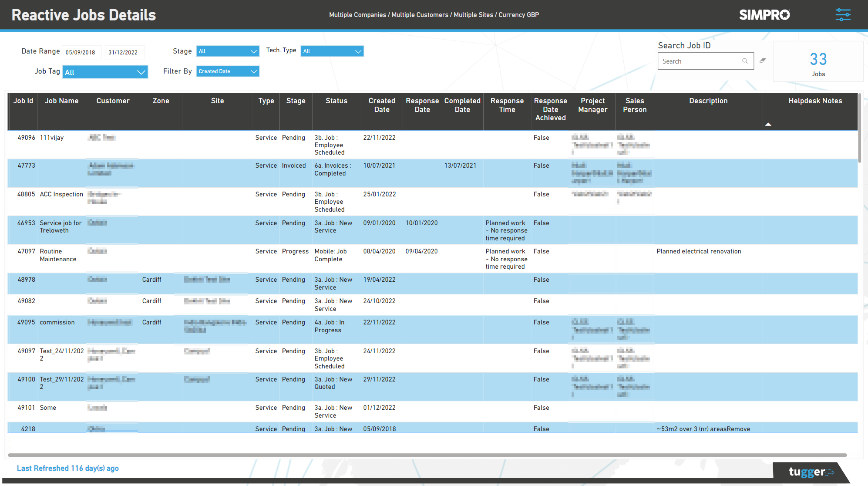Focus the Search Job ID input box
The height and width of the screenshot is (486, 868).
706,61
